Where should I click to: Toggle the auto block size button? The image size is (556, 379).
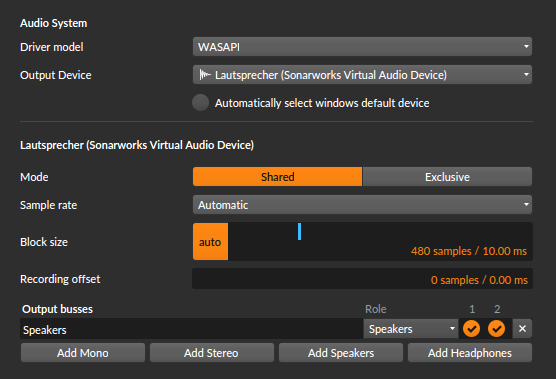[210, 242]
